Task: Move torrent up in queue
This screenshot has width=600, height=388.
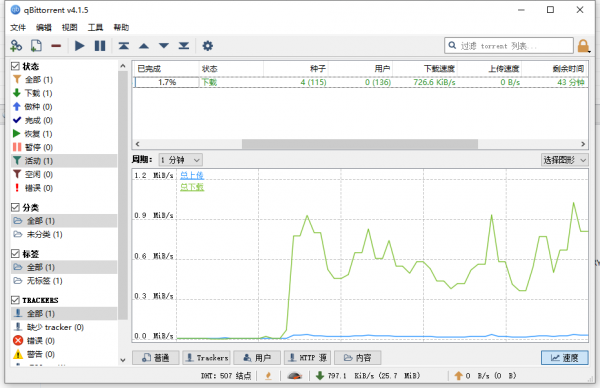Action: pos(144,46)
